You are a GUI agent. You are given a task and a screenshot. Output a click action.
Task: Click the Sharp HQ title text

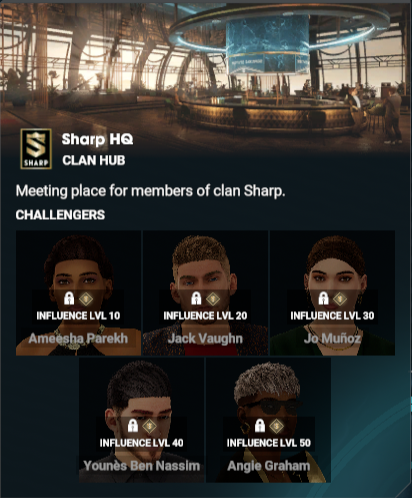(97, 139)
